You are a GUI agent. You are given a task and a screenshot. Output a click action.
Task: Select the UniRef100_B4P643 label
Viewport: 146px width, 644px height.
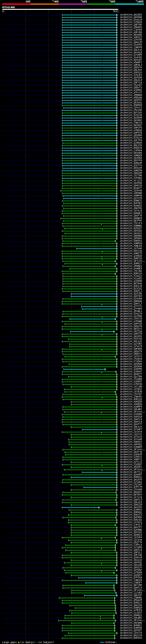click(131, 638)
